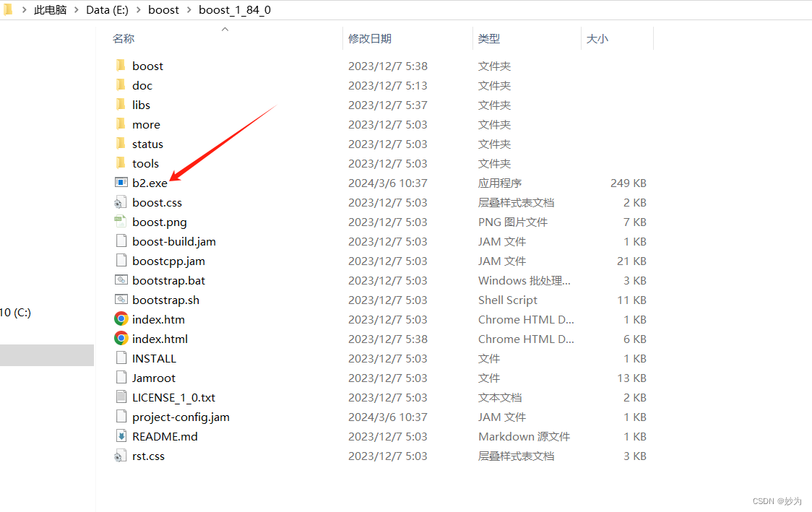
Task: Navigate to 此电脑 in the breadcrumb
Action: pos(51,10)
